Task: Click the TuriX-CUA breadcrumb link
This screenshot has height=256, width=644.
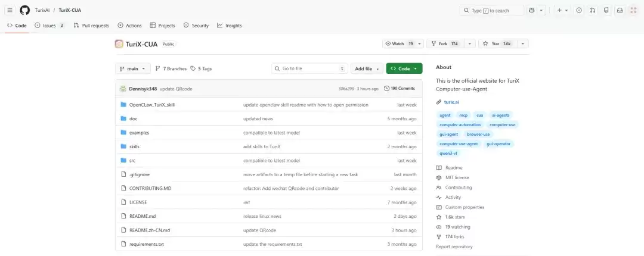Action: click(x=70, y=10)
